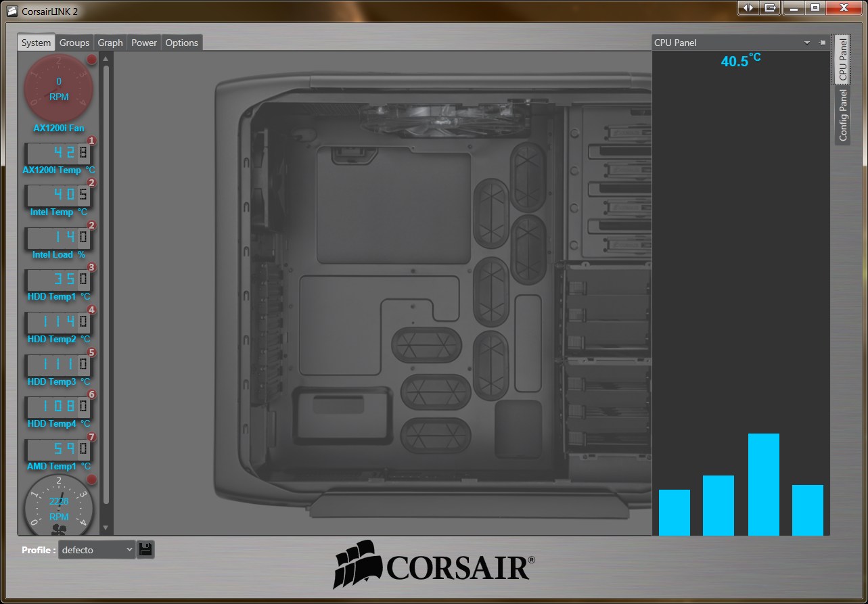This screenshot has height=604, width=868.
Task: Open the Profile dropdown showing defecto
Action: [97, 550]
